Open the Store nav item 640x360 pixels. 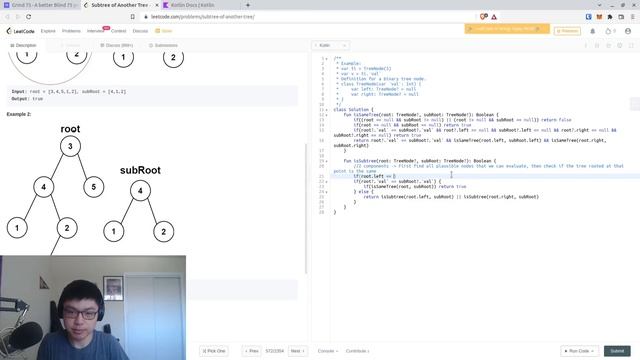tap(164, 31)
